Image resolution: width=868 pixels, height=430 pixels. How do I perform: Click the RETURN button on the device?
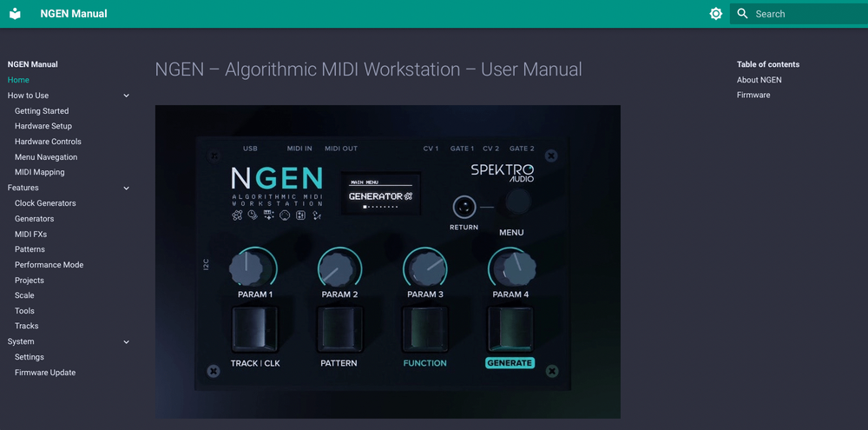click(464, 208)
